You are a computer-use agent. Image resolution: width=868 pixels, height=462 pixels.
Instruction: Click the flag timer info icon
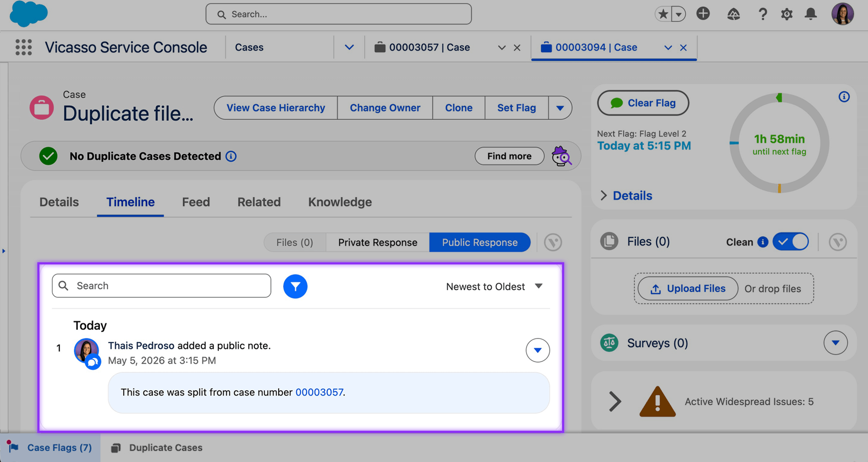tap(844, 97)
